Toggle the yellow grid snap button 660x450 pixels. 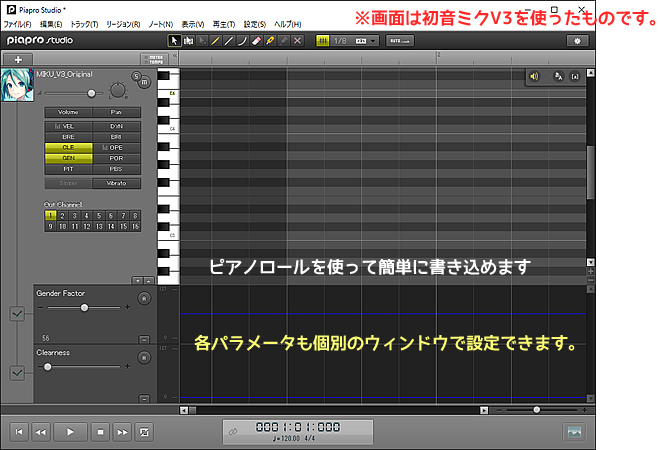click(322, 41)
